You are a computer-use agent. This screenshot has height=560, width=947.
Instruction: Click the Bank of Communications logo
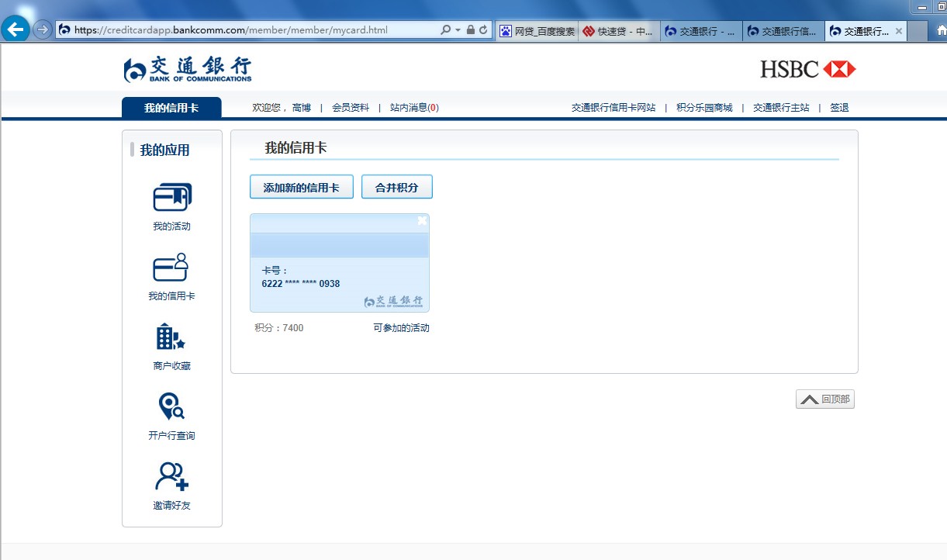tap(188, 70)
